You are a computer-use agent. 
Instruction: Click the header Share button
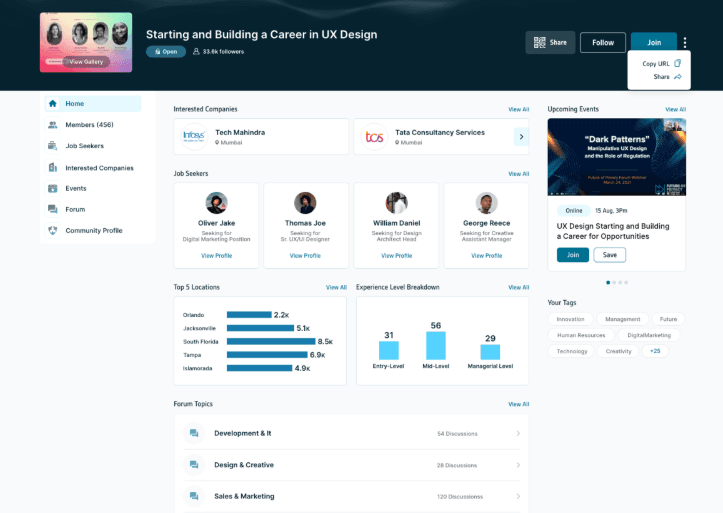pyautogui.click(x=550, y=42)
